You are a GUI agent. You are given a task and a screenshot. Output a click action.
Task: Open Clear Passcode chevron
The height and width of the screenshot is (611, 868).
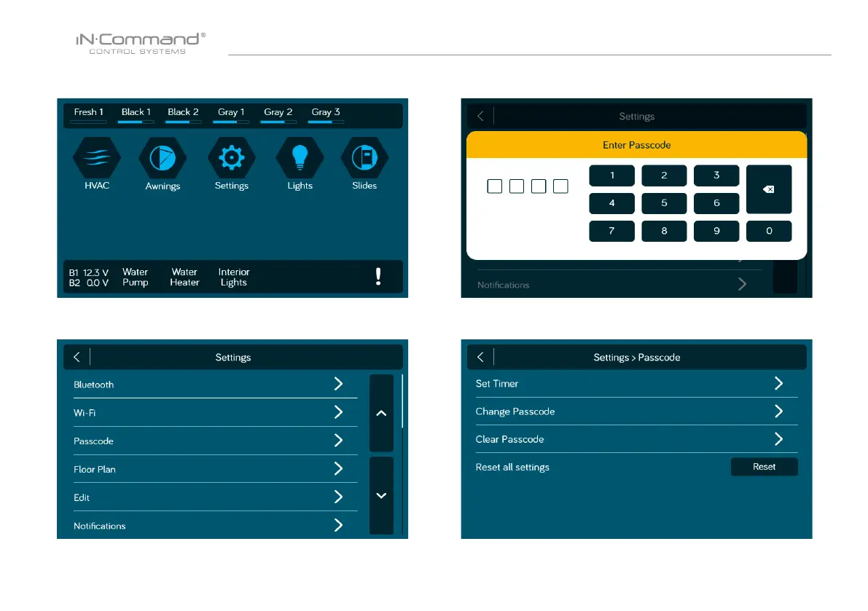(x=778, y=439)
